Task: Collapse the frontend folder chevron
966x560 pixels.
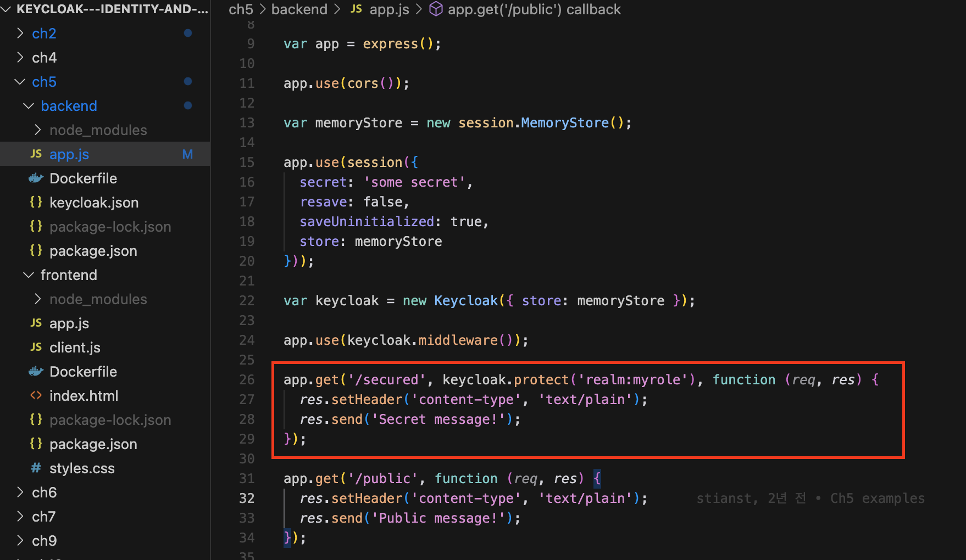Action: click(x=29, y=275)
